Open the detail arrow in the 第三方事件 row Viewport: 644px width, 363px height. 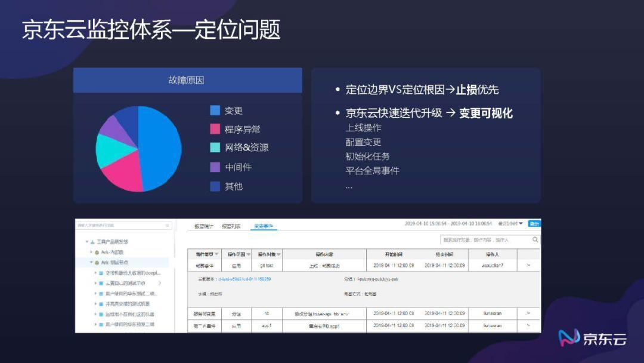click(x=528, y=325)
